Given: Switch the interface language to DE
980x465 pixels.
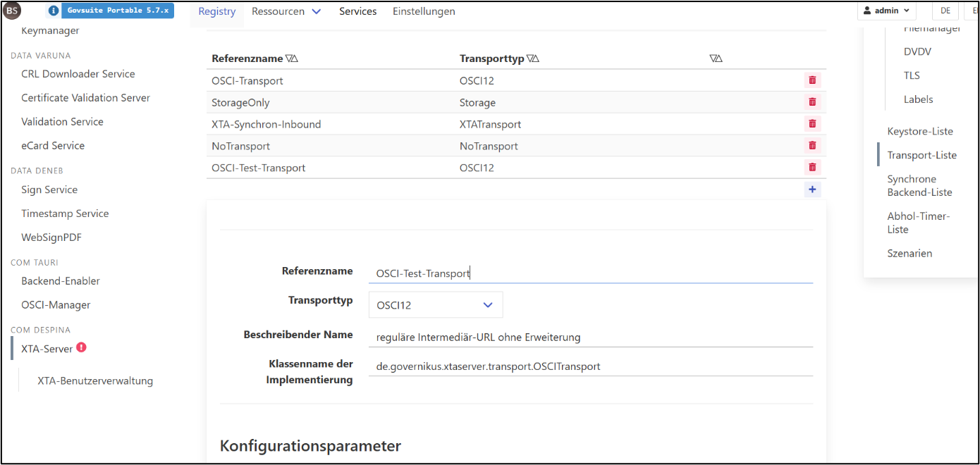Looking at the screenshot, I should (x=945, y=11).
